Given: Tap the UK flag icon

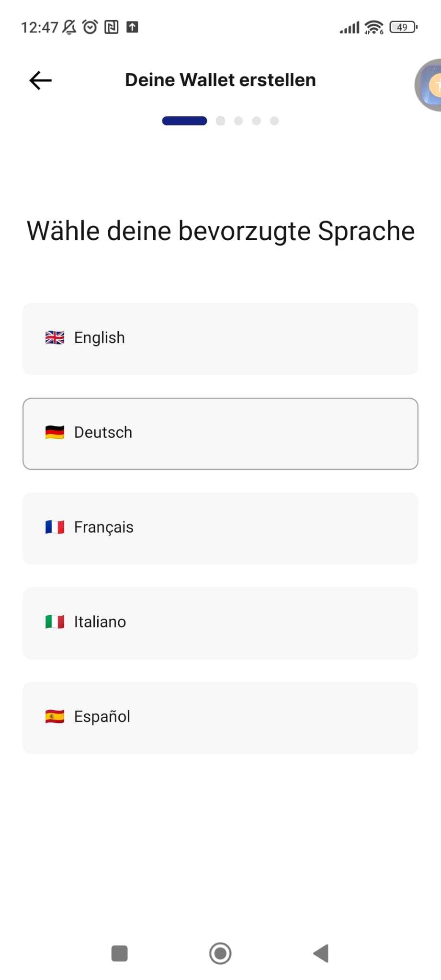Looking at the screenshot, I should [x=55, y=338].
